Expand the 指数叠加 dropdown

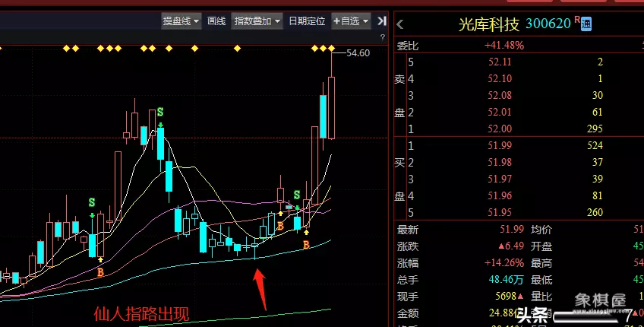[x=257, y=21]
